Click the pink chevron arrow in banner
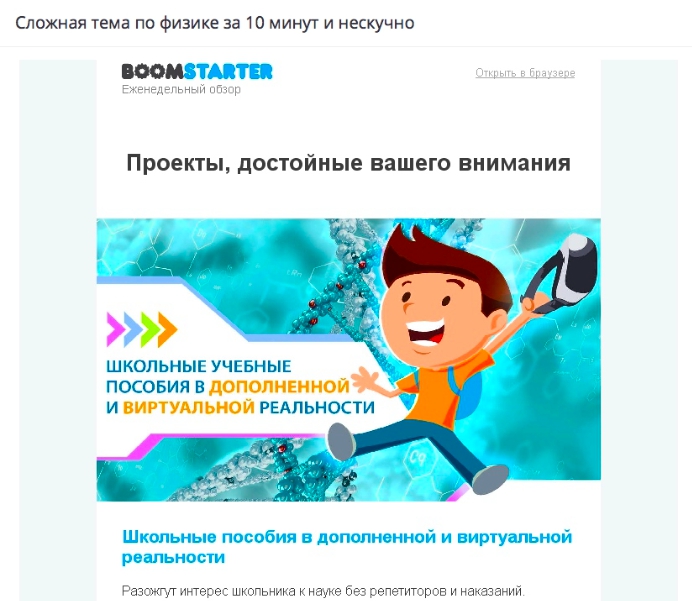The image size is (692, 601). 116,329
